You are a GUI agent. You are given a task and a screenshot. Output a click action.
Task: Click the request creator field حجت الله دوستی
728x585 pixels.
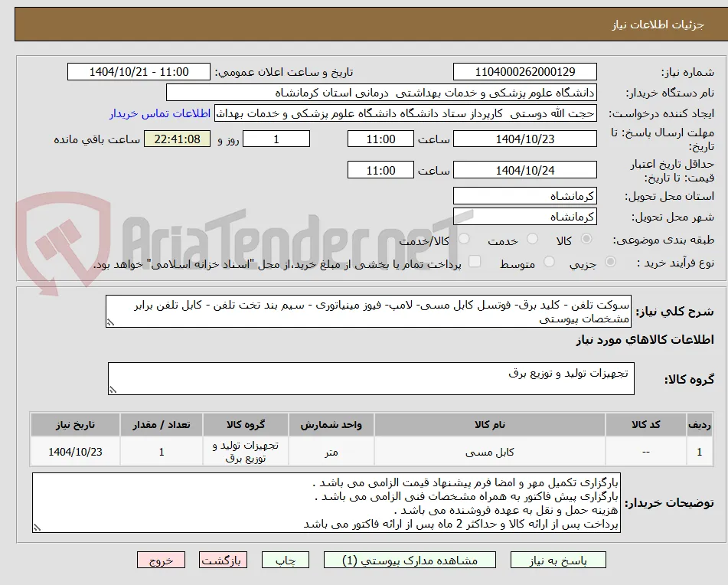405,114
